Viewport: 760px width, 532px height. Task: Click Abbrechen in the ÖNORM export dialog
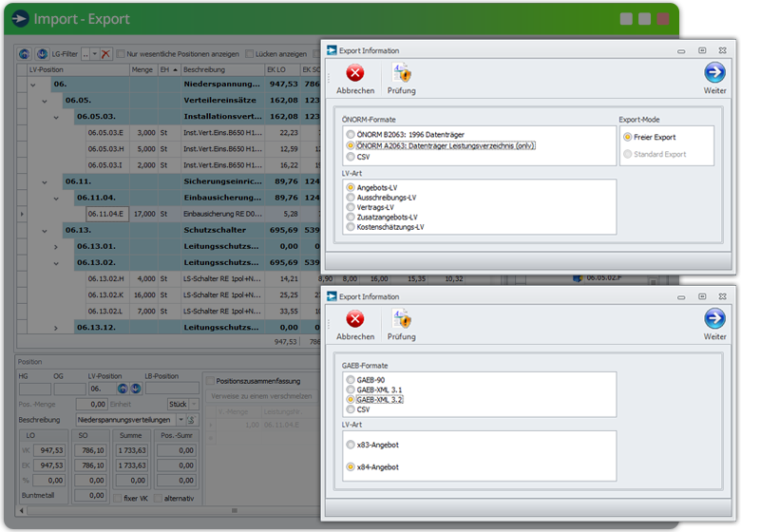click(x=354, y=79)
